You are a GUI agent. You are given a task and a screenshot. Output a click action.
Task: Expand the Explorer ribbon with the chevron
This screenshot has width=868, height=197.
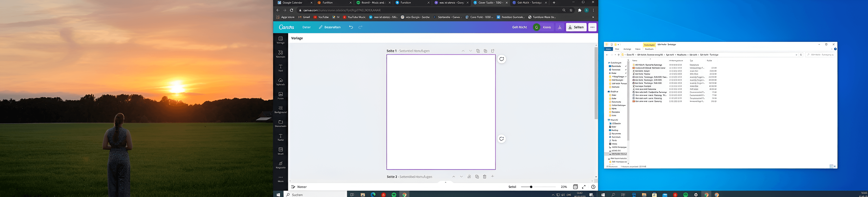pos(832,49)
